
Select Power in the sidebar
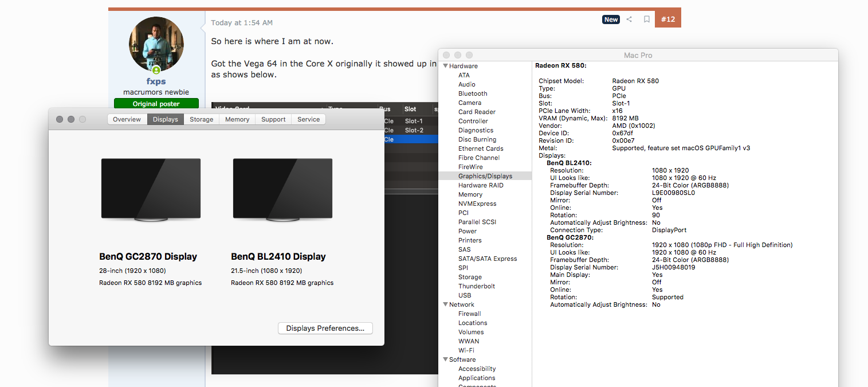pyautogui.click(x=468, y=231)
